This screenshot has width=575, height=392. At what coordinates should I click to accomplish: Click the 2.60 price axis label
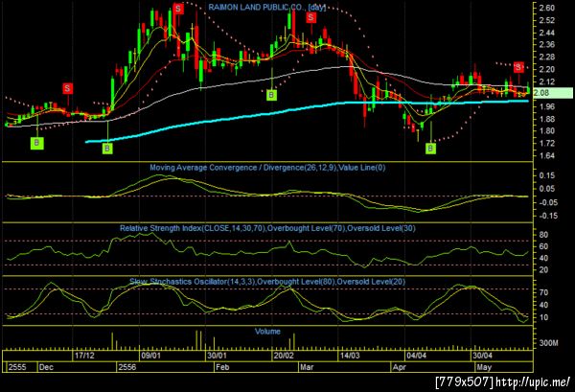point(546,8)
